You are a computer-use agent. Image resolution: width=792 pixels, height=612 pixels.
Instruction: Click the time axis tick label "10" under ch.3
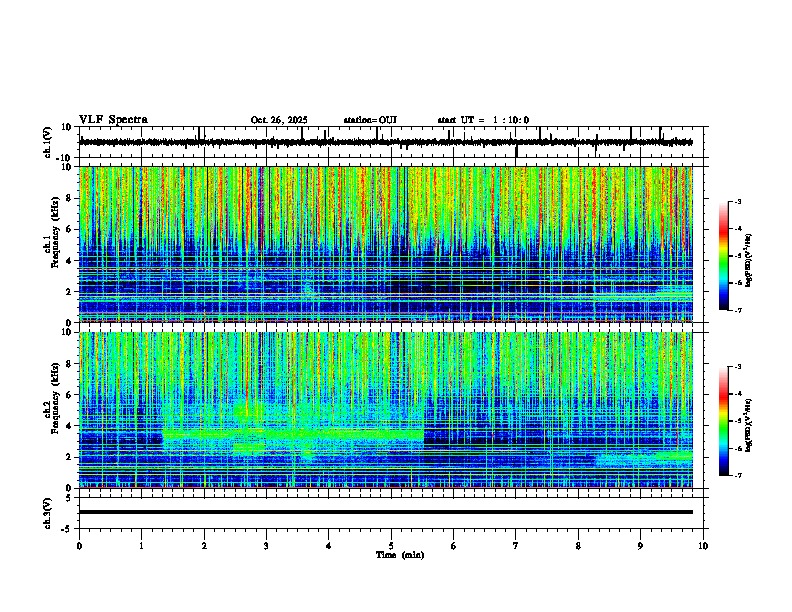click(x=703, y=546)
